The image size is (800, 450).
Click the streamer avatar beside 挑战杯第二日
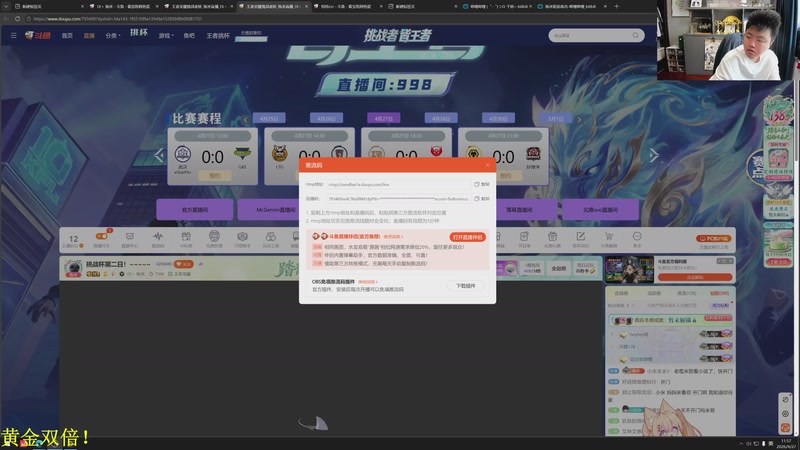tap(73, 268)
